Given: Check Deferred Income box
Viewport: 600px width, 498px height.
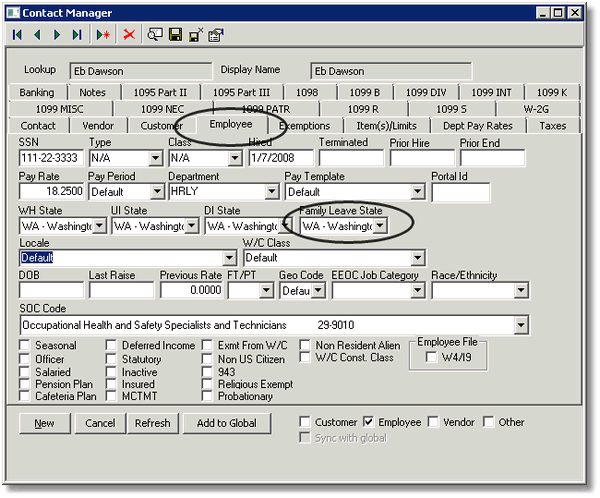Looking at the screenshot, I should [x=111, y=345].
